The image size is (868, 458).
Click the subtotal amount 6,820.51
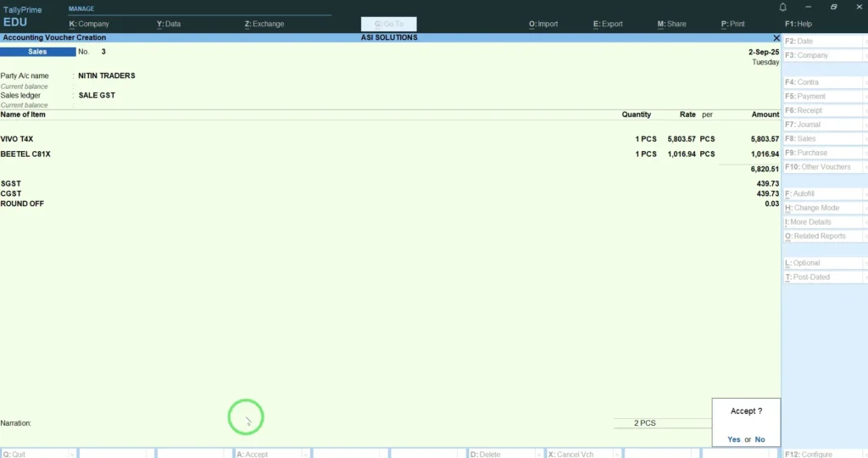click(x=765, y=169)
